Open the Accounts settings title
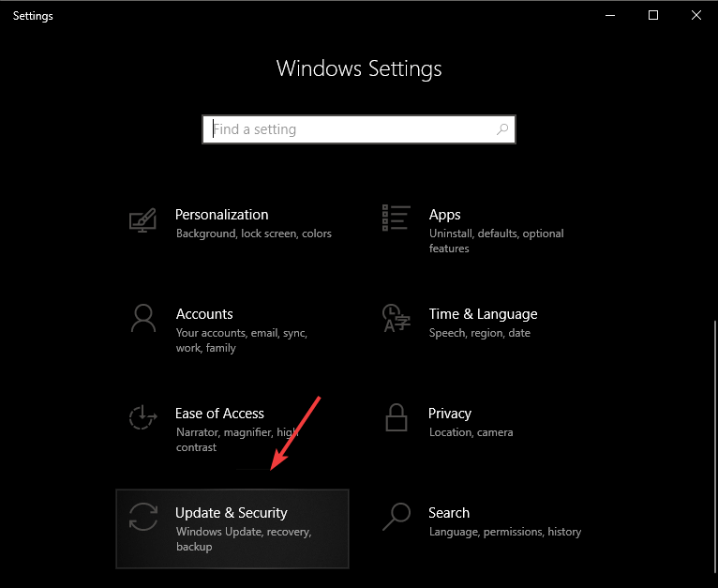Image resolution: width=718 pixels, height=588 pixels. point(204,314)
